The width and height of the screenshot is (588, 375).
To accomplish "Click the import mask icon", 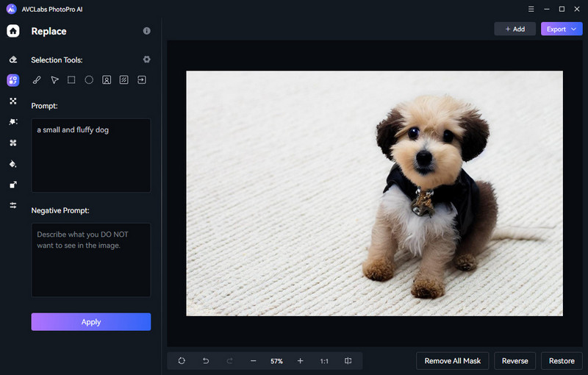I will [x=142, y=80].
